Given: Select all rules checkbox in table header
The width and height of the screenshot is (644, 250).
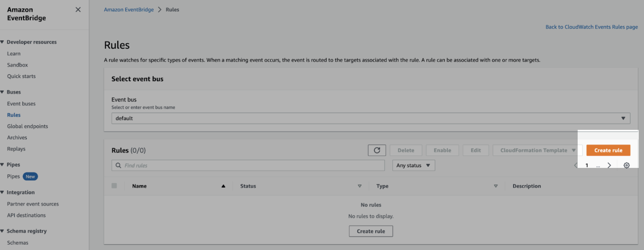Looking at the screenshot, I should [114, 186].
